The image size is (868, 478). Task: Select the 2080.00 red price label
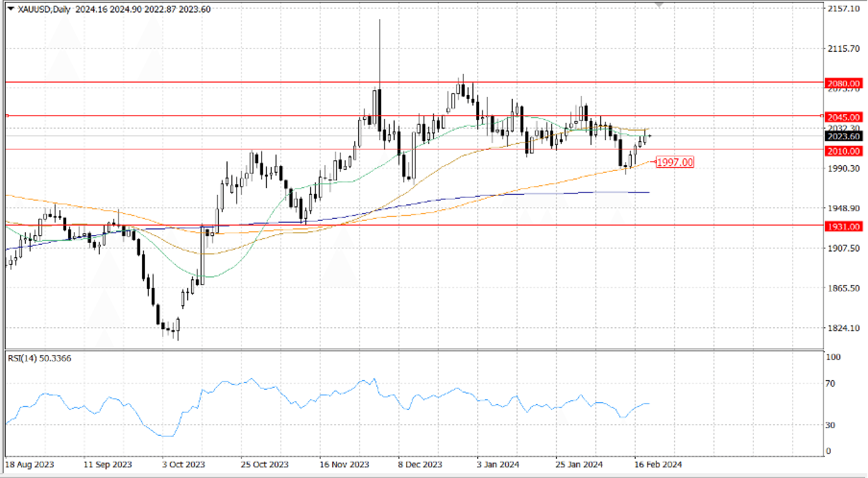[843, 83]
